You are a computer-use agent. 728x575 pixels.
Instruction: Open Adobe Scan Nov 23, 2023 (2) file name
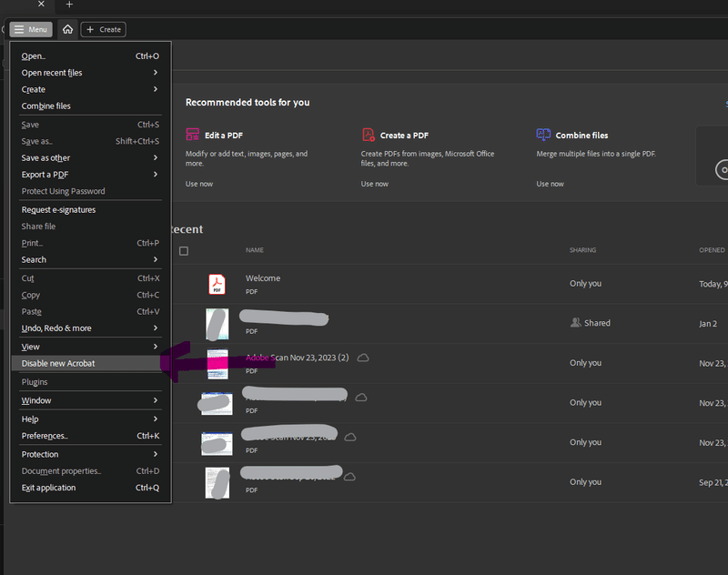click(x=298, y=358)
